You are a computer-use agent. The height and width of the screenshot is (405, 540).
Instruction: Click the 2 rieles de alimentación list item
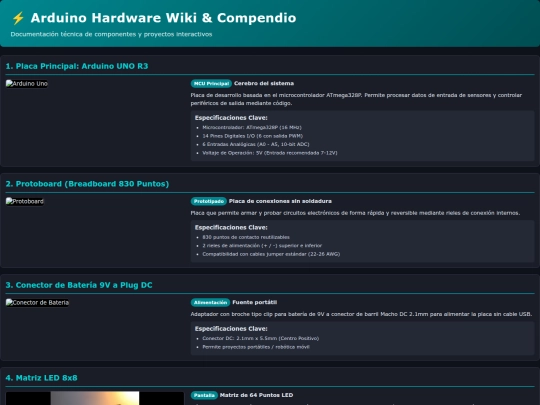click(262, 246)
